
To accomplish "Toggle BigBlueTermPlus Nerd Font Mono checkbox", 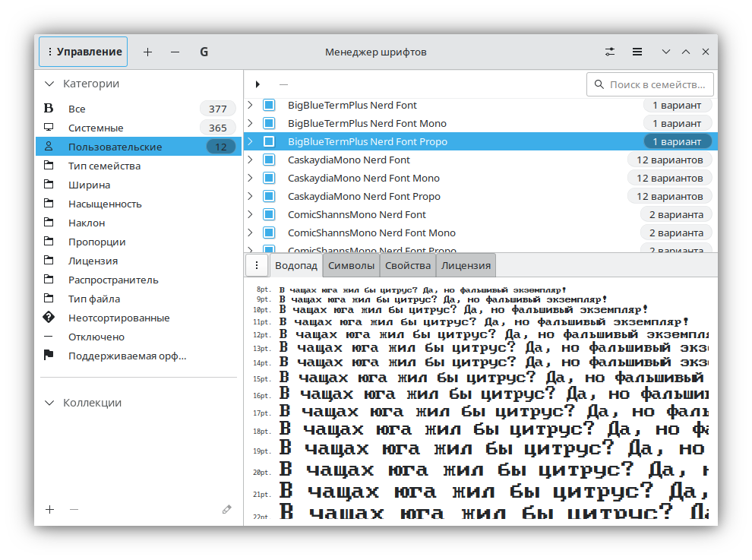I will point(269,123).
